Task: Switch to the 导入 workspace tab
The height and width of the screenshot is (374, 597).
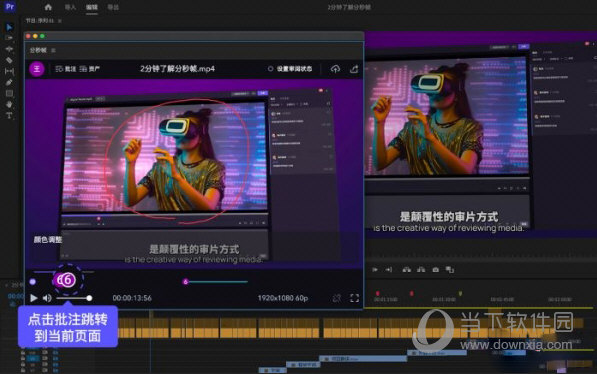Action: 70,7
